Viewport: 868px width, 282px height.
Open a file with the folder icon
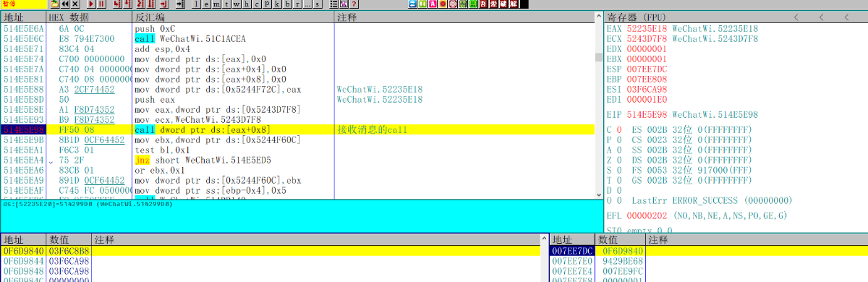coord(55,4)
